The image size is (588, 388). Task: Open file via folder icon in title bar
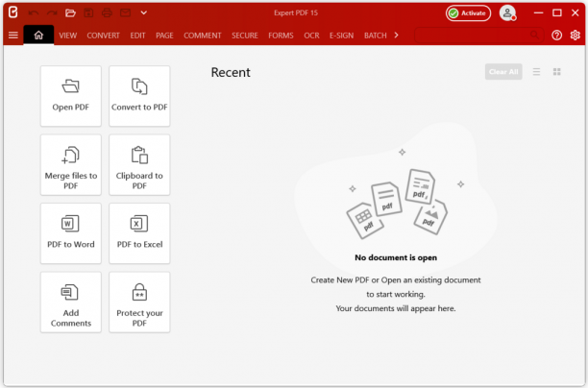70,12
